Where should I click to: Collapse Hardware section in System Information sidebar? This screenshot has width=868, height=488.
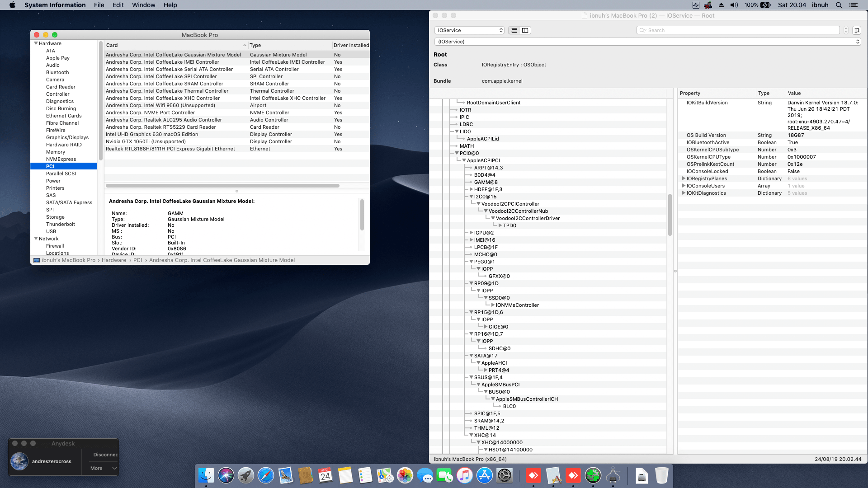(36, 43)
